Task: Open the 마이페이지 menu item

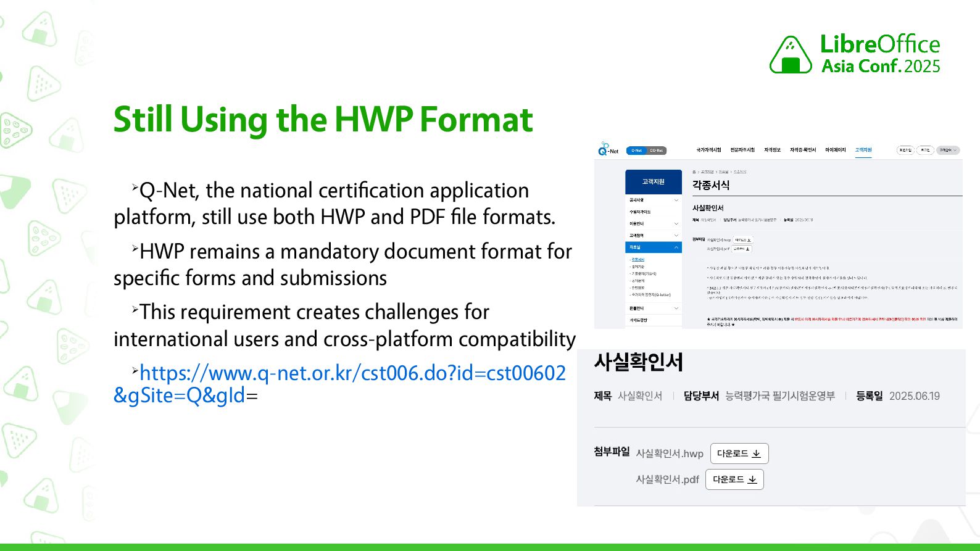Action: point(836,150)
